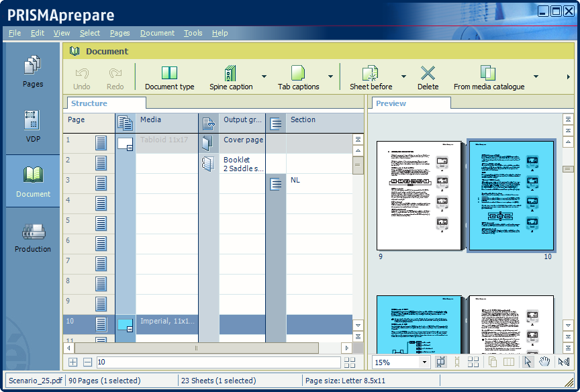Screen dimensions: 580x392
Task: Expand the toolbar overflow arrow
Action: (x=568, y=77)
